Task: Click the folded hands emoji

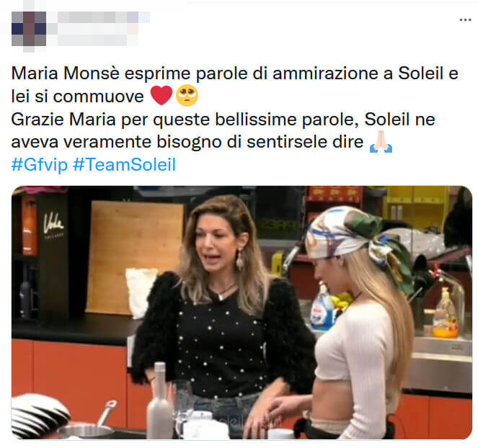Action: point(381,142)
